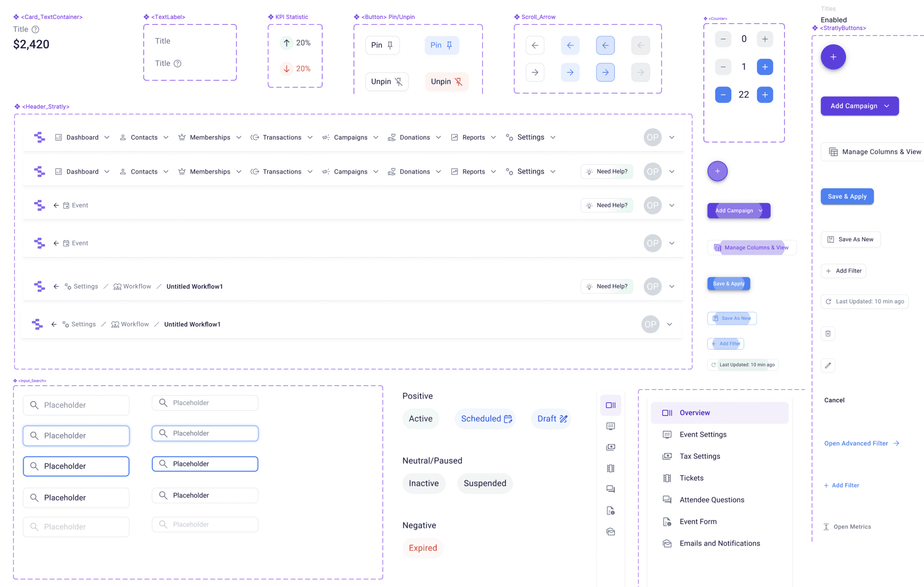The width and height of the screenshot is (924, 587).
Task: Expand the profile chevron in the first header
Action: click(672, 137)
